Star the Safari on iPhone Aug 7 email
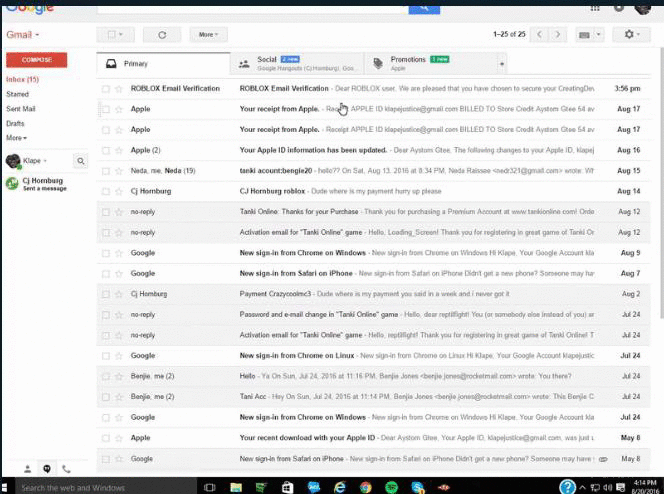The width and height of the screenshot is (664, 494). pos(119,274)
